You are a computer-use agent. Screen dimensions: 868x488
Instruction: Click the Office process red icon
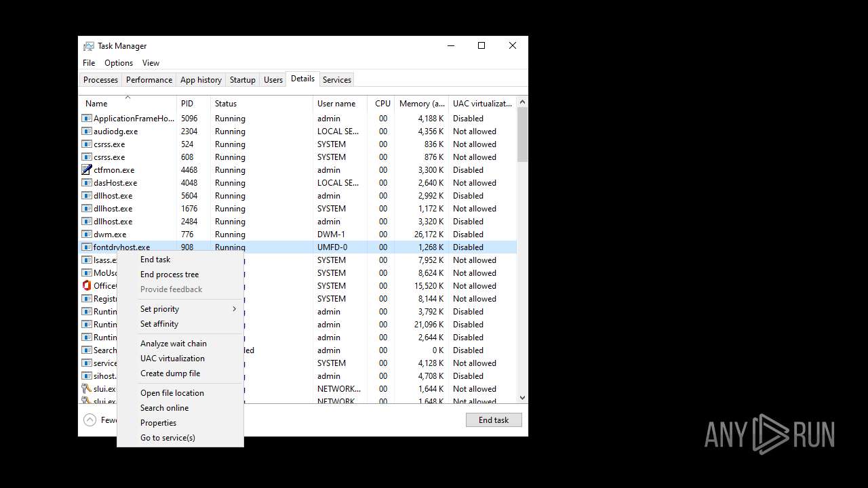click(x=87, y=286)
